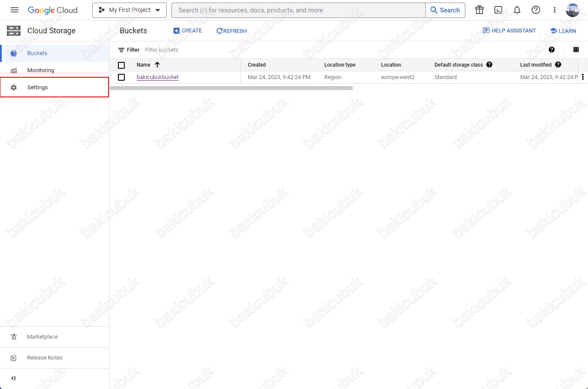Open the bakicubukbucket row overflow menu

click(583, 77)
